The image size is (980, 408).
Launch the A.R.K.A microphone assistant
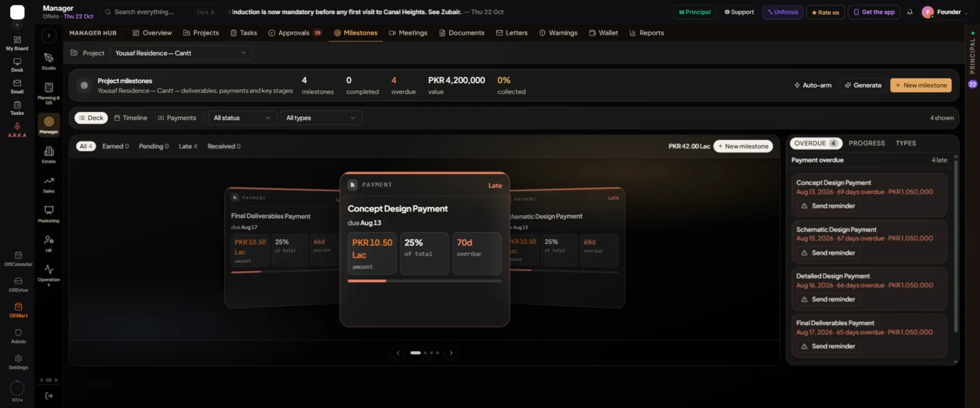click(17, 130)
